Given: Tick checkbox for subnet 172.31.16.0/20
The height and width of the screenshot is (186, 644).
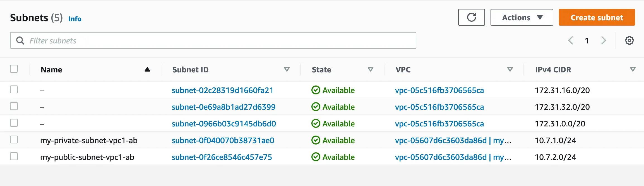Looking at the screenshot, I should [x=14, y=89].
